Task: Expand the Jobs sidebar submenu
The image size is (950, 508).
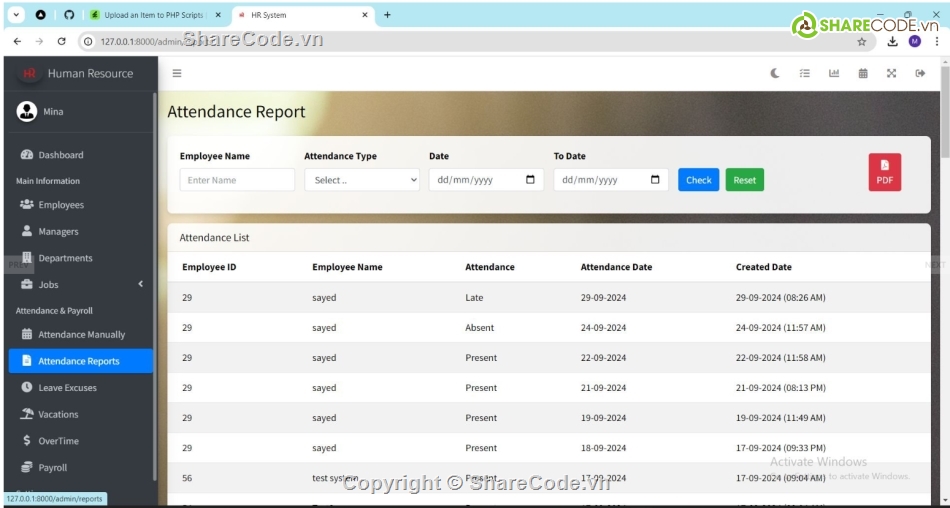Action: [80, 284]
